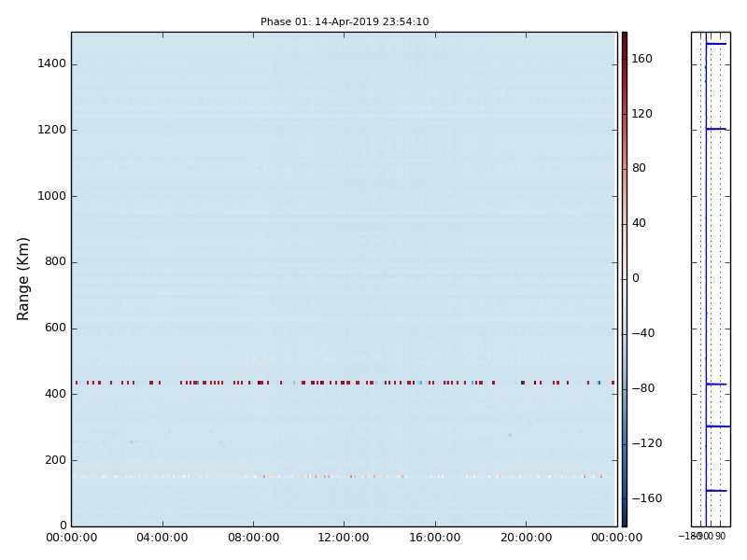The width and height of the screenshot is (747, 560).
Task: Click the dark red top of the colorbar
Action: pyautogui.click(x=625, y=40)
